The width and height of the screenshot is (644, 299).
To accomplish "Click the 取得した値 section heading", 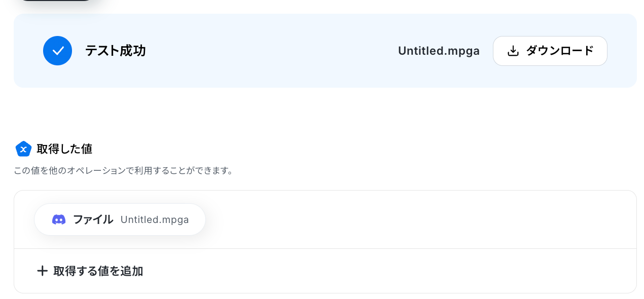I will tap(64, 149).
